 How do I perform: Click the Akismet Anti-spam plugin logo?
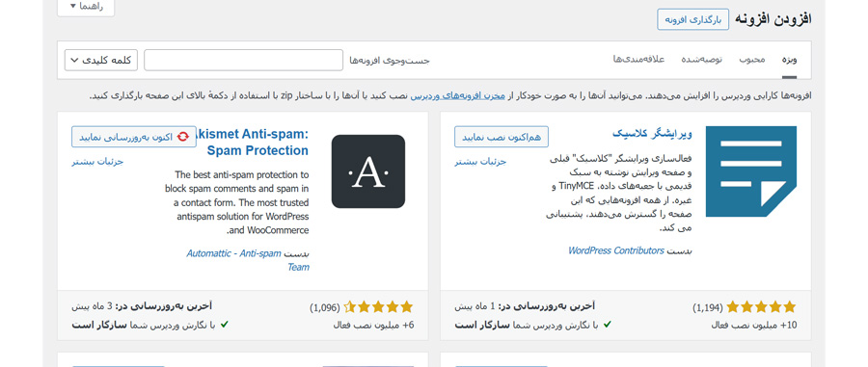point(368,171)
